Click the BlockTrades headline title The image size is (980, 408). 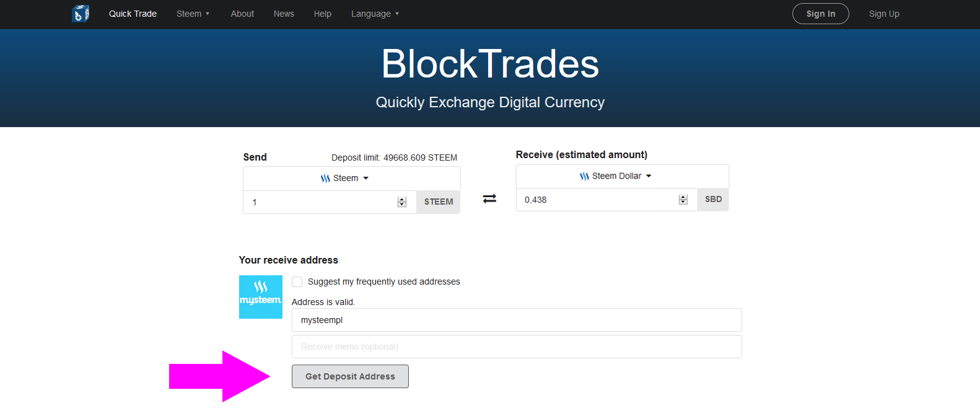490,64
